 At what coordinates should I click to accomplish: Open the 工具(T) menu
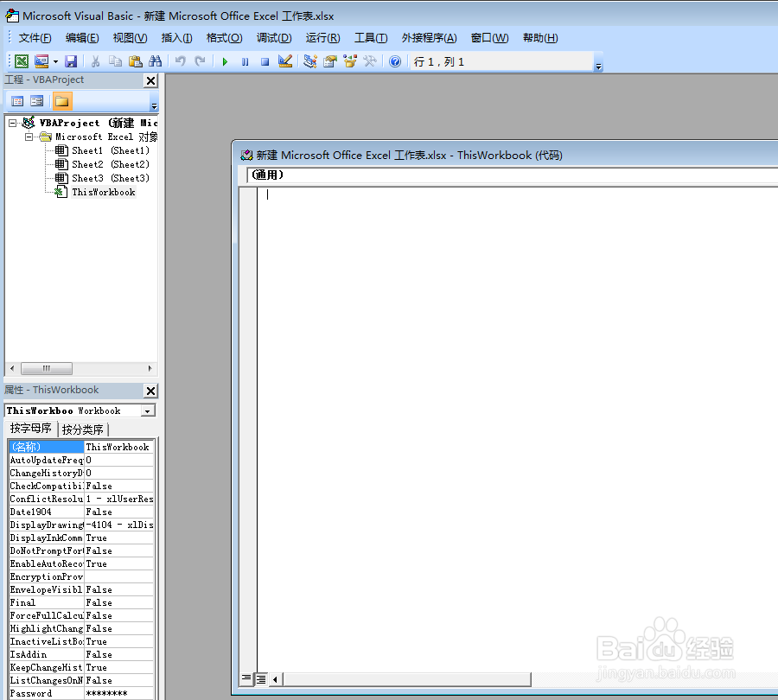[371, 38]
